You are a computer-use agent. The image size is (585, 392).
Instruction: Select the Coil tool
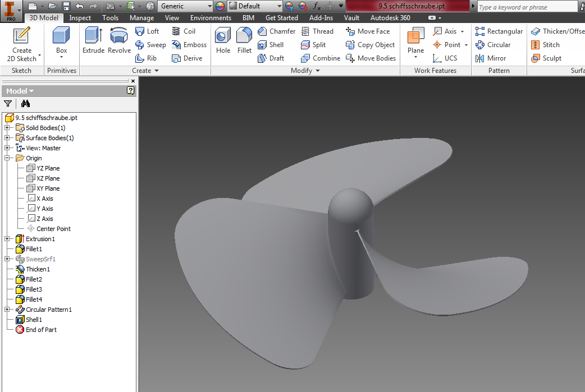pyautogui.click(x=183, y=31)
